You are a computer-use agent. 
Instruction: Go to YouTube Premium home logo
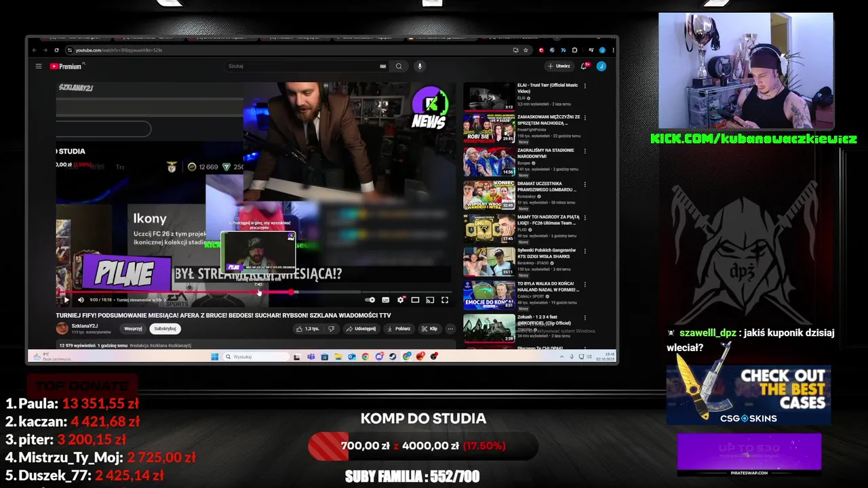[x=66, y=66]
